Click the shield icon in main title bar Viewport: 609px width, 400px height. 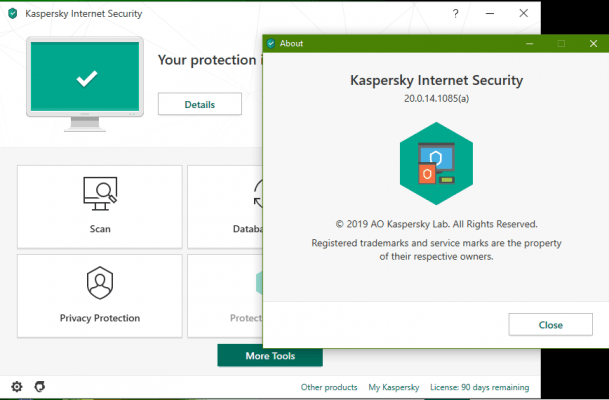click(x=12, y=14)
